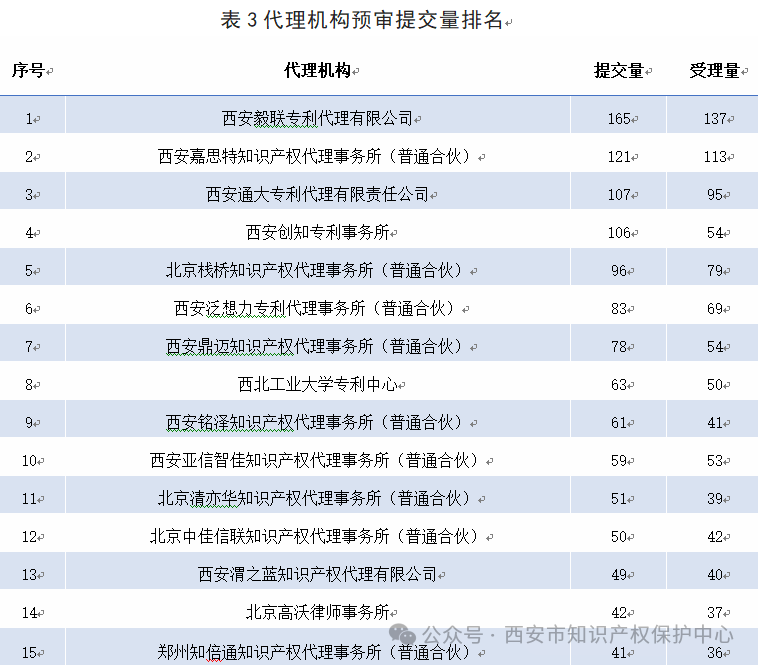Click accepted value 79

pos(715,271)
